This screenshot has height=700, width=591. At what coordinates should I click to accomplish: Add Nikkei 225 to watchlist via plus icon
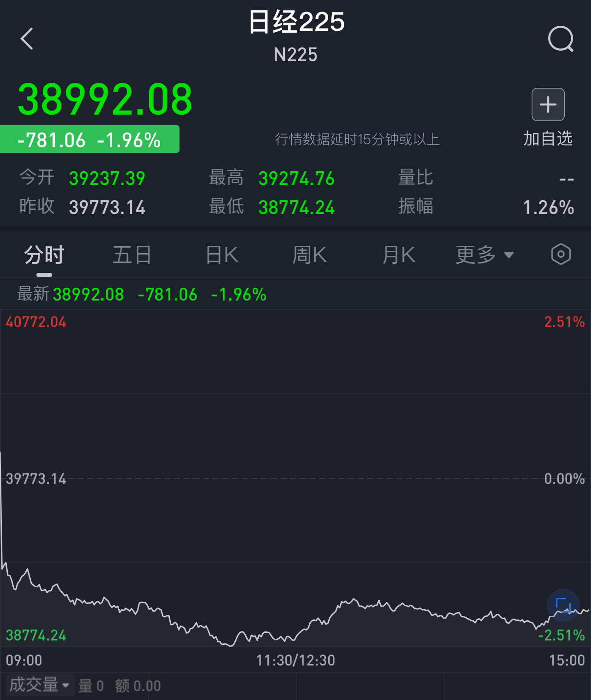(548, 104)
